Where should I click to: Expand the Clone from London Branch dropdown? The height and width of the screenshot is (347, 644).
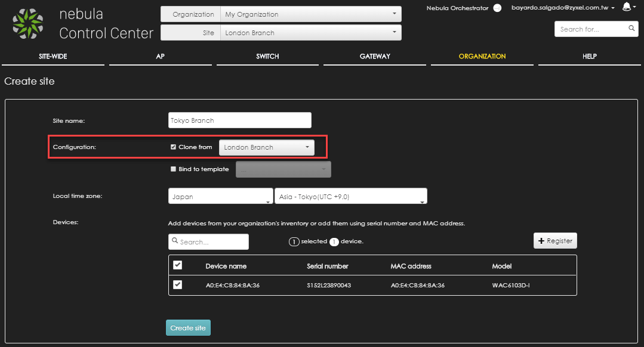pyautogui.click(x=267, y=148)
